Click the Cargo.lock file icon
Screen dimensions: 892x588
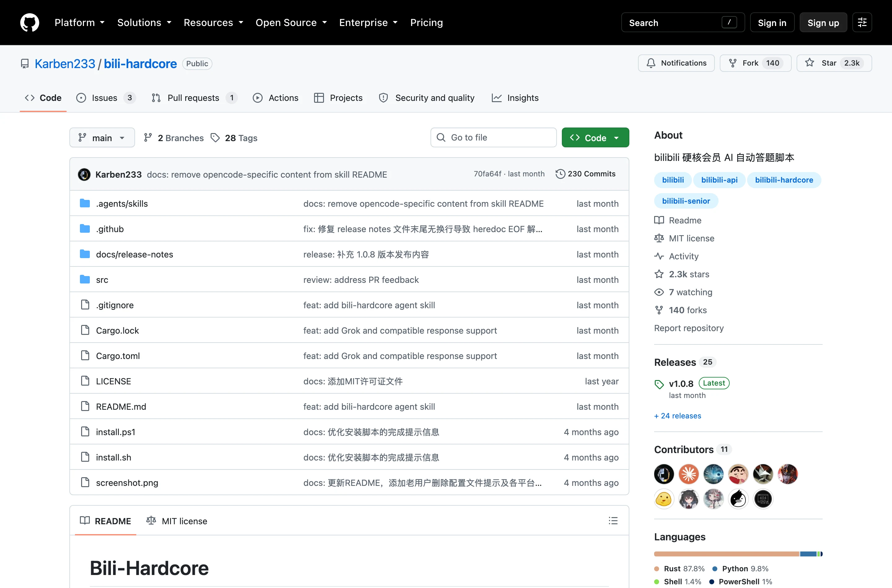[x=85, y=330]
